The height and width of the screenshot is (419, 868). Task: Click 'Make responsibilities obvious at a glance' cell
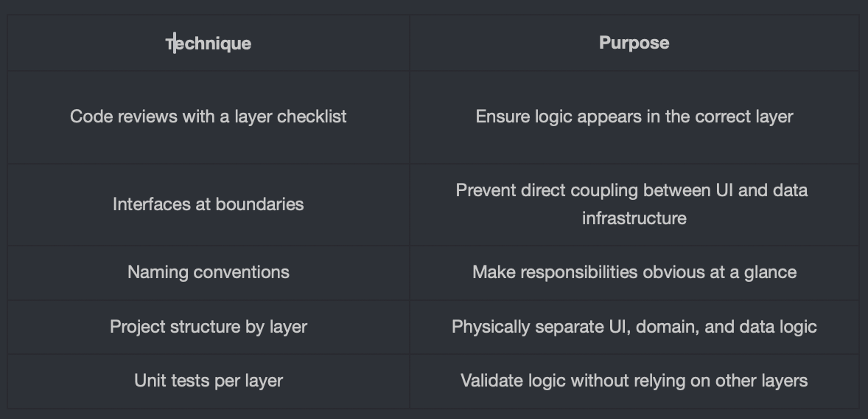coord(634,273)
